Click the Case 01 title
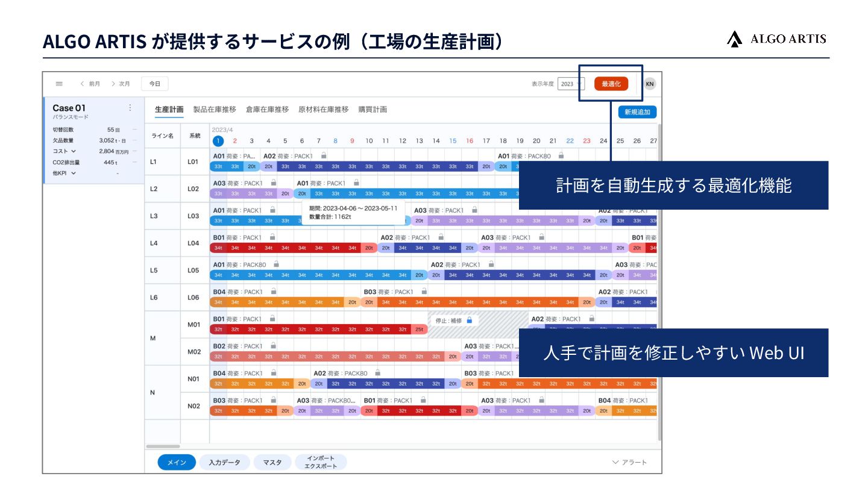 [x=69, y=108]
